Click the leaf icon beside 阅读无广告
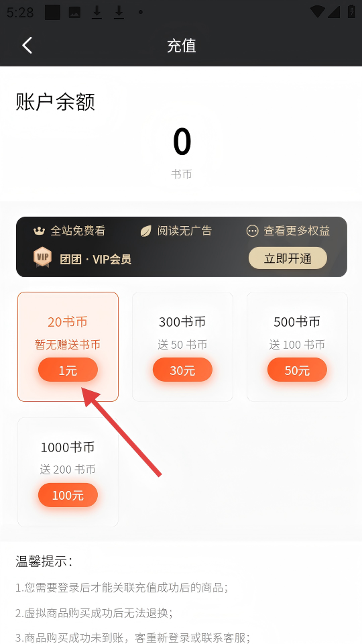Viewport: 362px width, 644px height. click(x=145, y=231)
